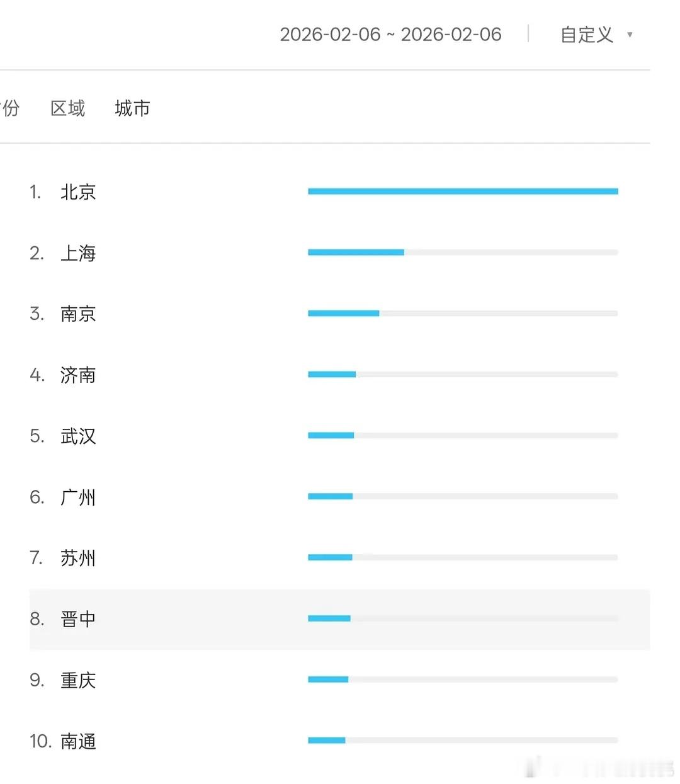The height and width of the screenshot is (784, 680).
Task: Open the 苏州 ranking entry
Action: pyautogui.click(x=77, y=558)
